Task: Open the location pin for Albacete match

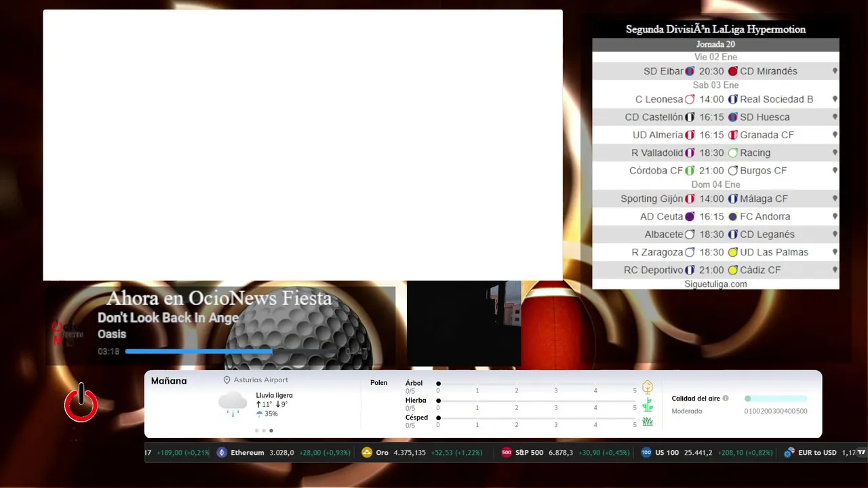Action: 835,235
